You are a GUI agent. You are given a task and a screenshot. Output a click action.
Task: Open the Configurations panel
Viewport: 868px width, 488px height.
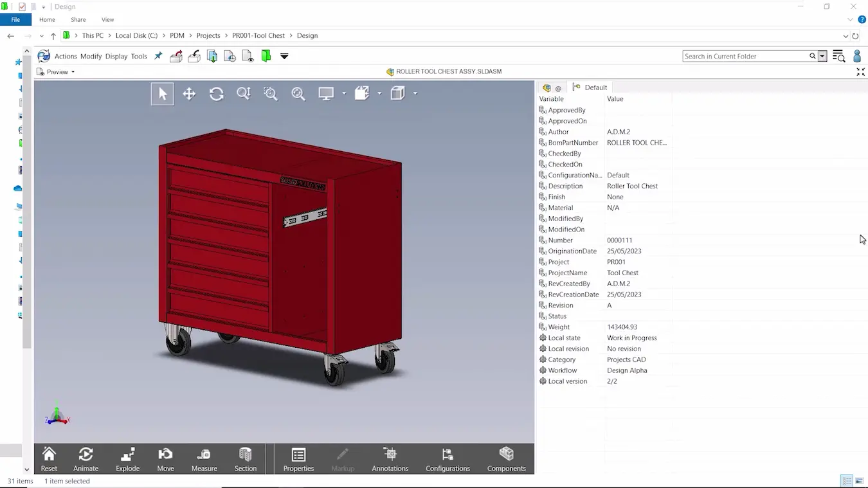pos(448,458)
